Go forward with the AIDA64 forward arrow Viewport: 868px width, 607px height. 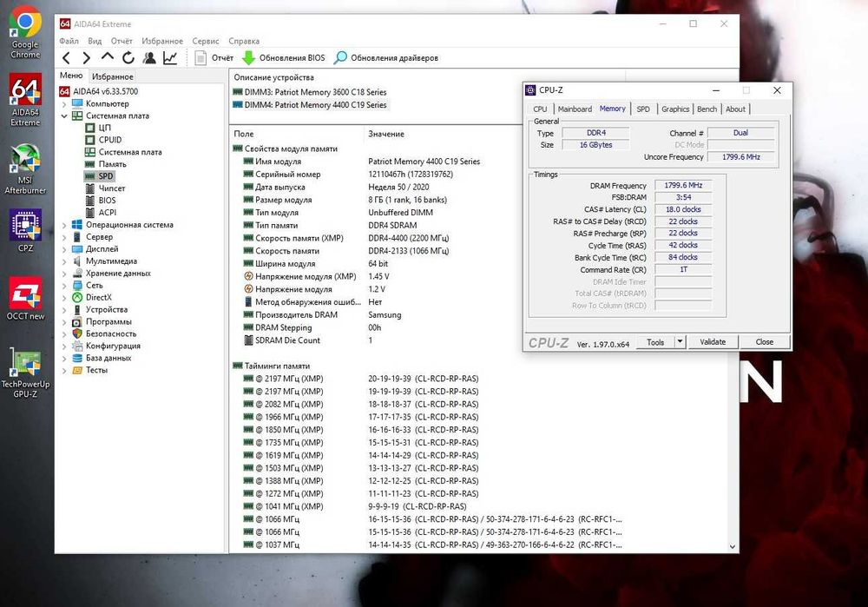coord(86,57)
